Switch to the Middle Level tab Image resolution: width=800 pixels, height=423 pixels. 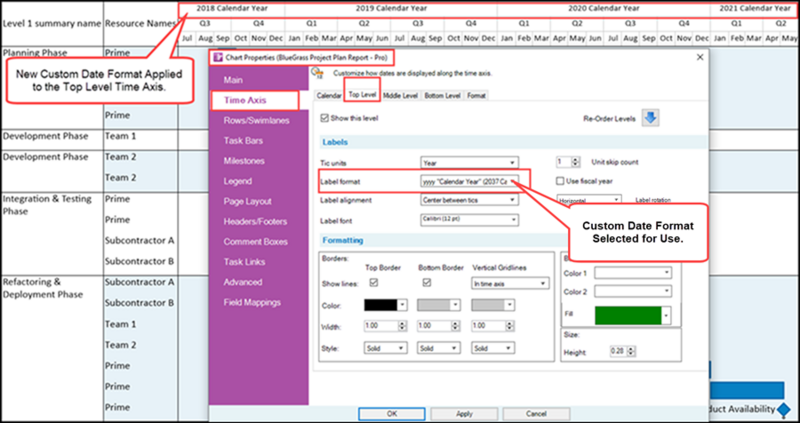[x=401, y=95]
